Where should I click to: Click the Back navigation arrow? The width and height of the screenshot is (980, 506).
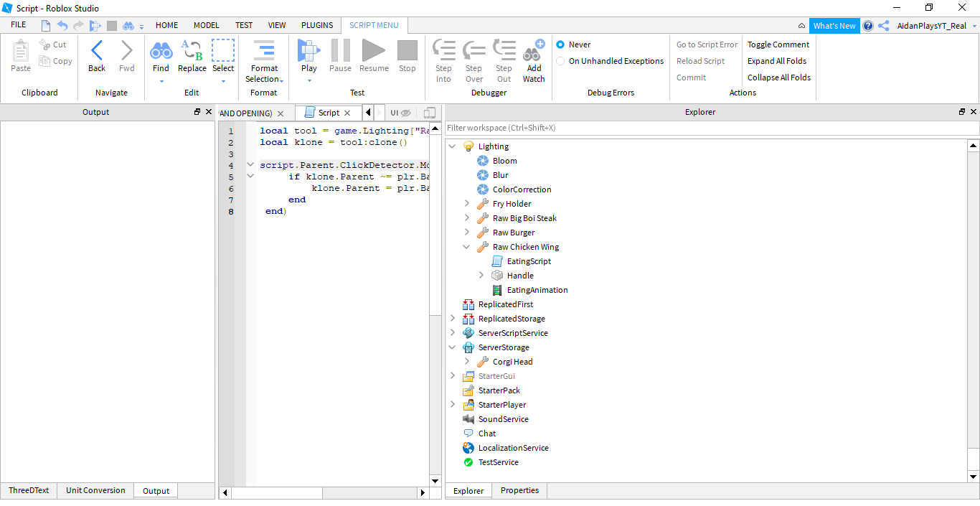[x=97, y=51]
